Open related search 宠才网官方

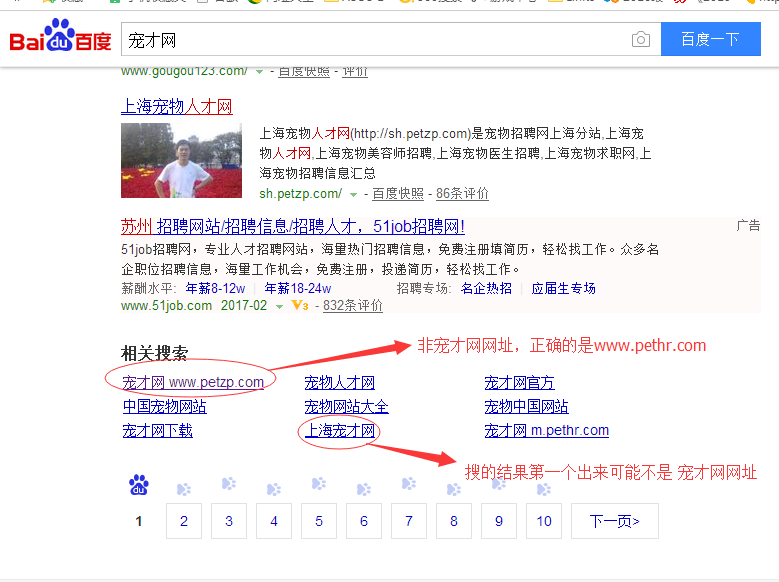pyautogui.click(x=519, y=382)
